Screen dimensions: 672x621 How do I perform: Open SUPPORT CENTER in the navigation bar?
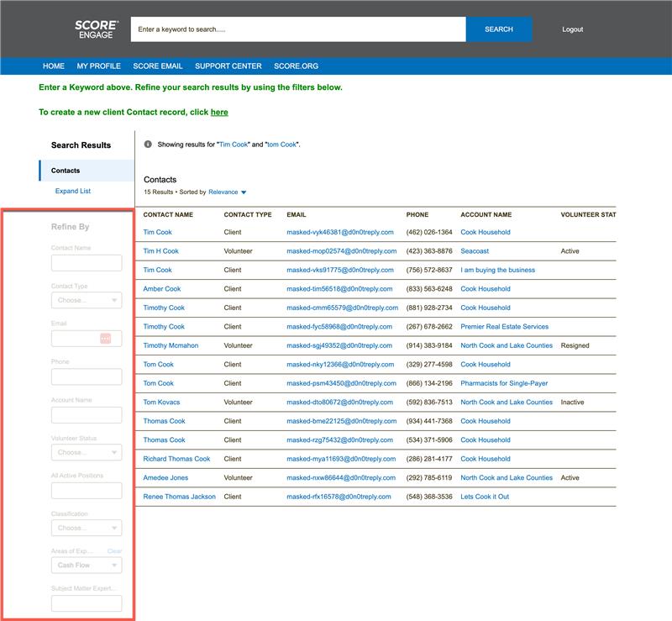[x=228, y=66]
